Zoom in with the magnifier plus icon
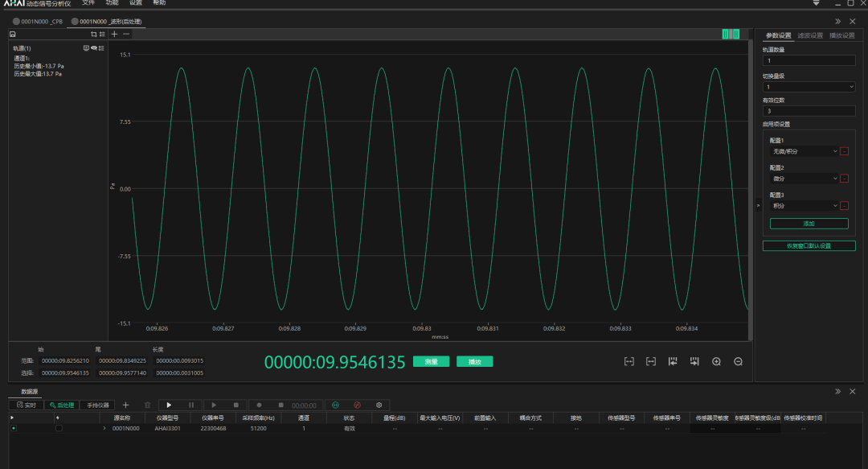868x469 pixels. 716,361
